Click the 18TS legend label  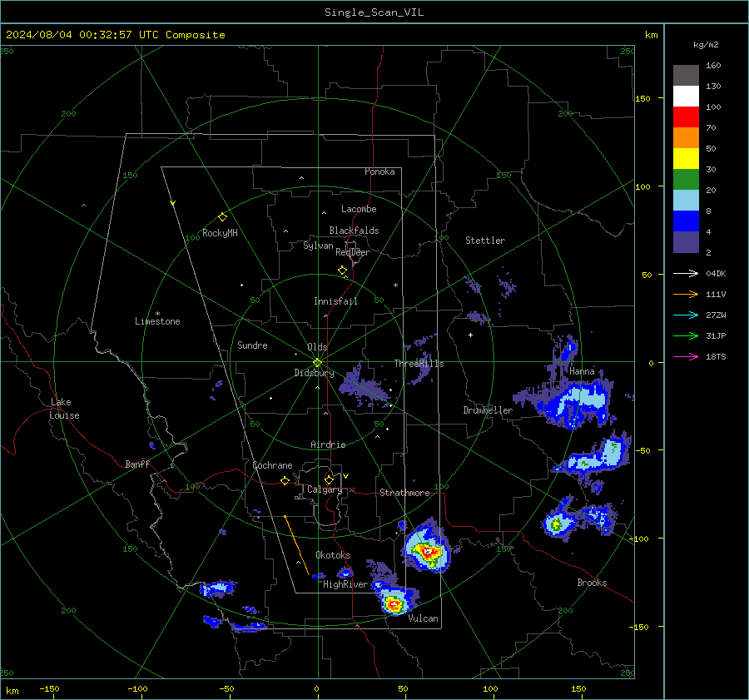[716, 357]
